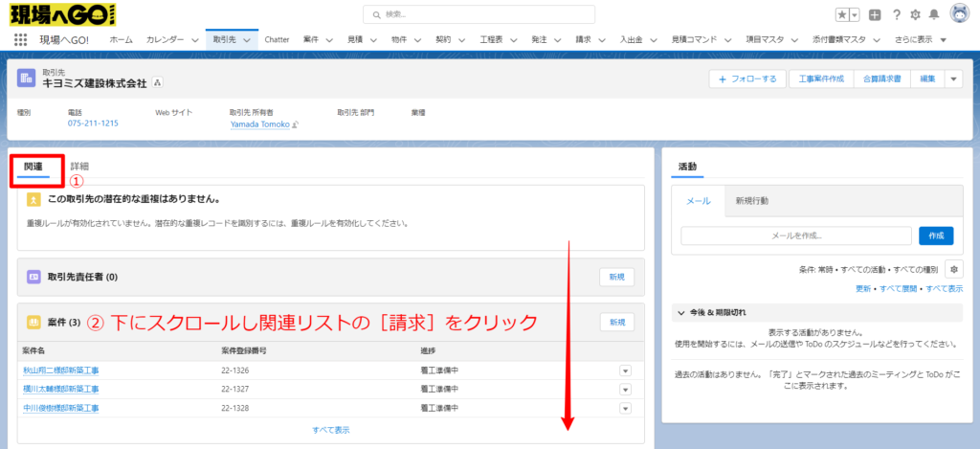Click the 編集 button
Viewport: 980px width, 449px height.
pos(927,79)
